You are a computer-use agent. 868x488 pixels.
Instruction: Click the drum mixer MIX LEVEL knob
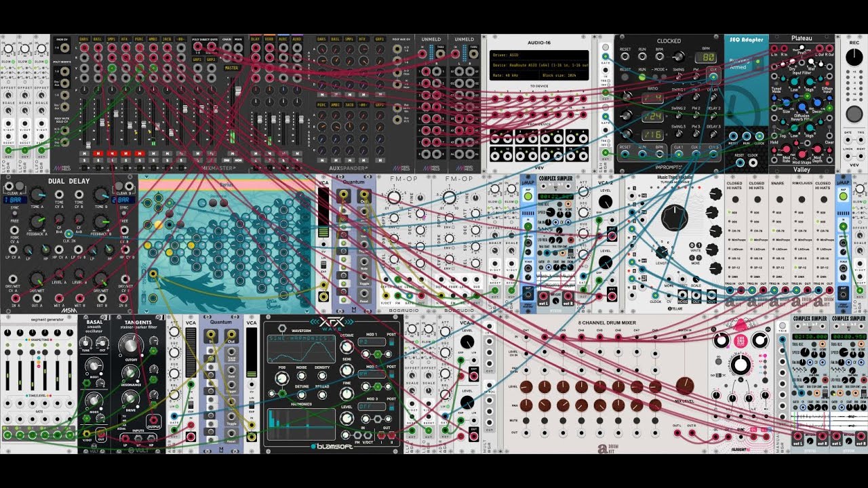(684, 385)
